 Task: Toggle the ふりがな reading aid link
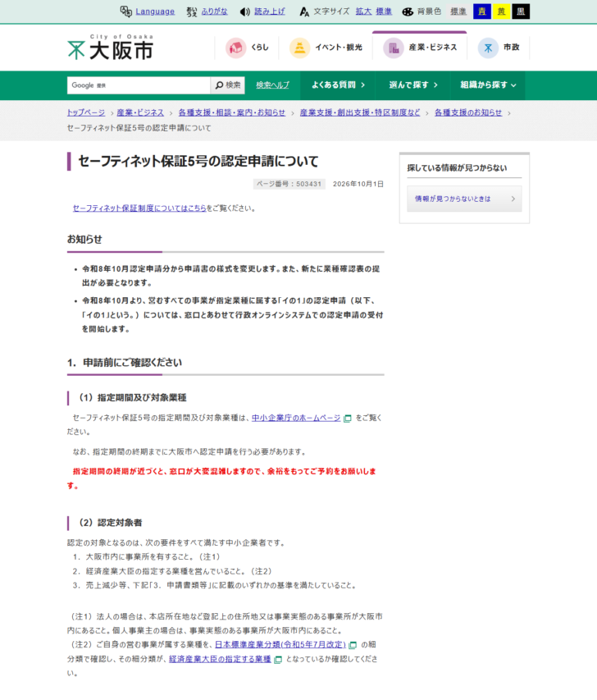coord(214,11)
